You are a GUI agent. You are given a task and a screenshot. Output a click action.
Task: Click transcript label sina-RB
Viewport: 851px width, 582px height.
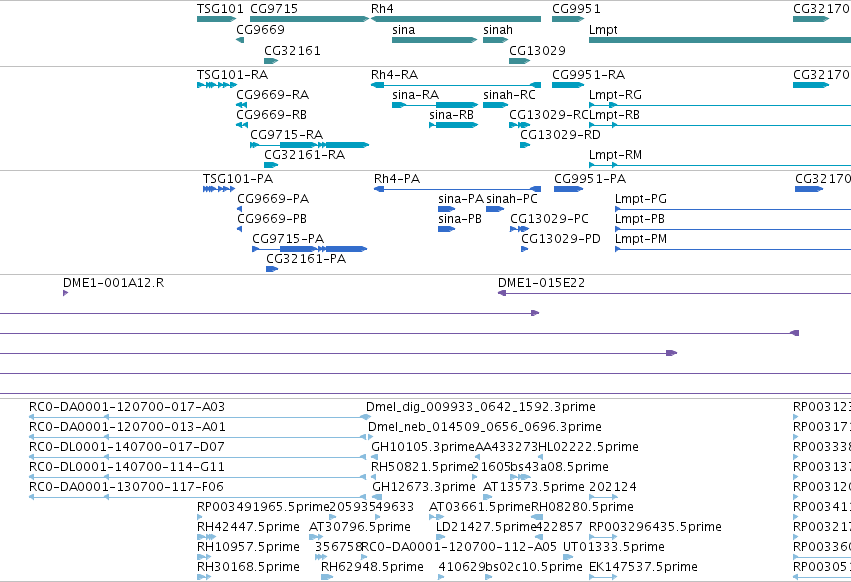[452, 115]
